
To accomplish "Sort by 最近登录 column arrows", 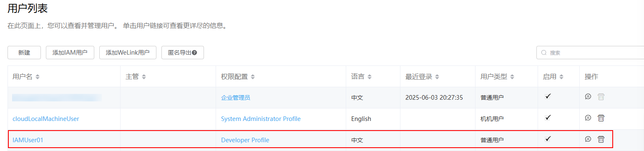I will pos(437,77).
